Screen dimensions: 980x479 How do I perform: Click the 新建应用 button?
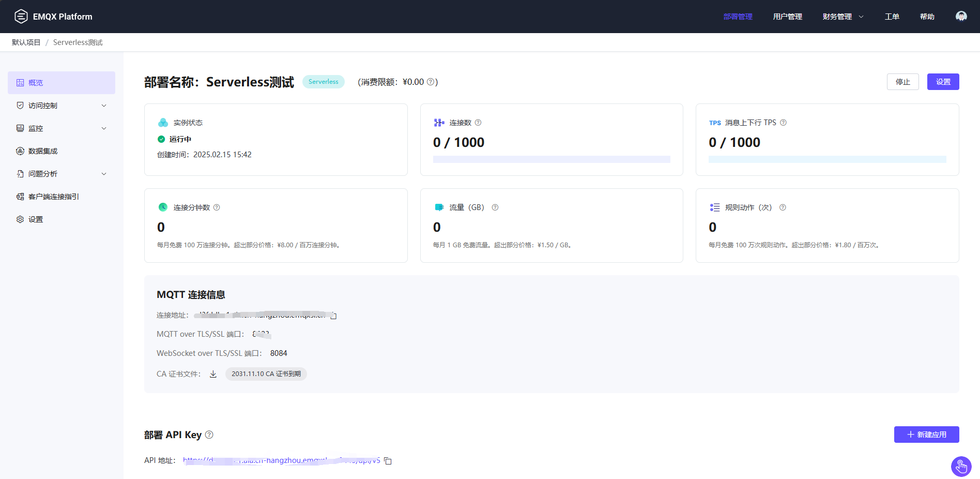tap(926, 435)
